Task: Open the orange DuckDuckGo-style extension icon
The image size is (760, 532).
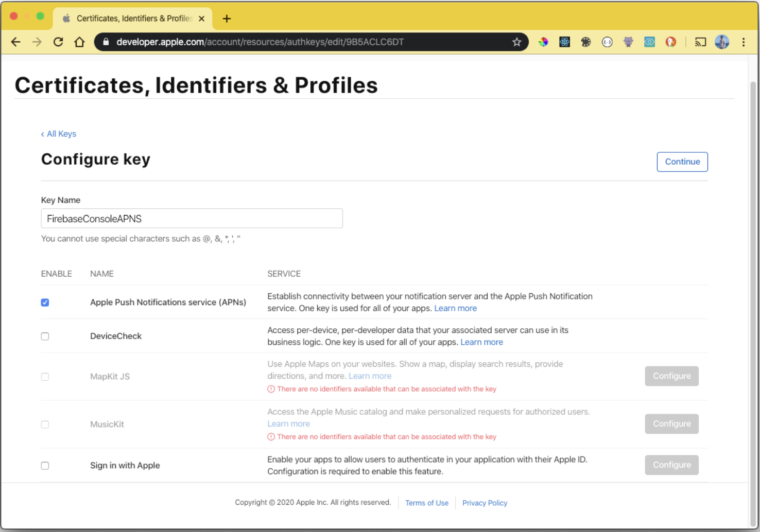Action: pyautogui.click(x=671, y=42)
